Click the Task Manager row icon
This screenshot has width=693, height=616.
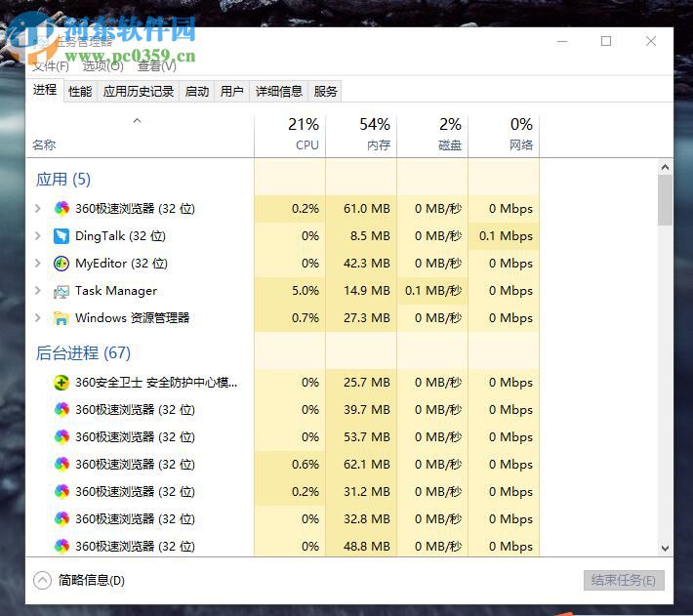(61, 291)
